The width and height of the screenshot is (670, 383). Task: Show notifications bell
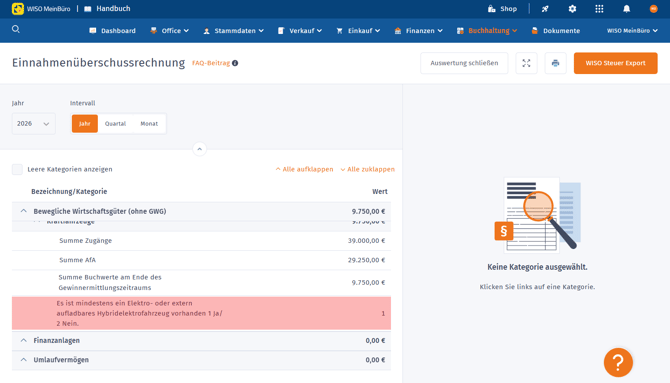[x=626, y=9]
